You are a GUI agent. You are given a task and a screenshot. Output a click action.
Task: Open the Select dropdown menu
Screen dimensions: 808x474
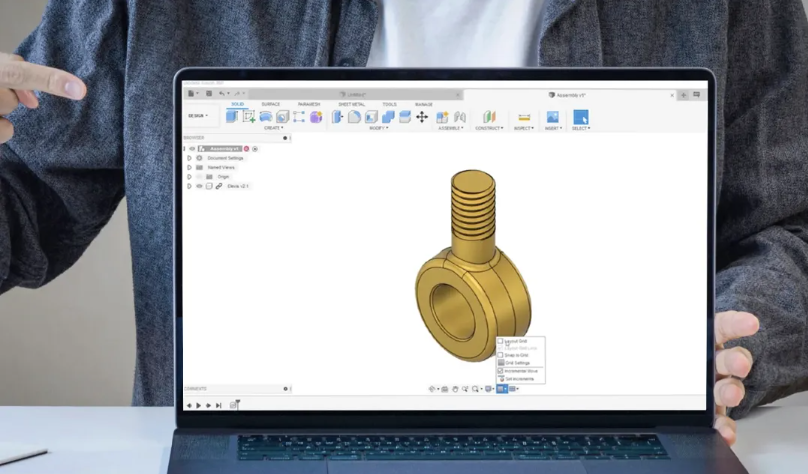(581, 128)
